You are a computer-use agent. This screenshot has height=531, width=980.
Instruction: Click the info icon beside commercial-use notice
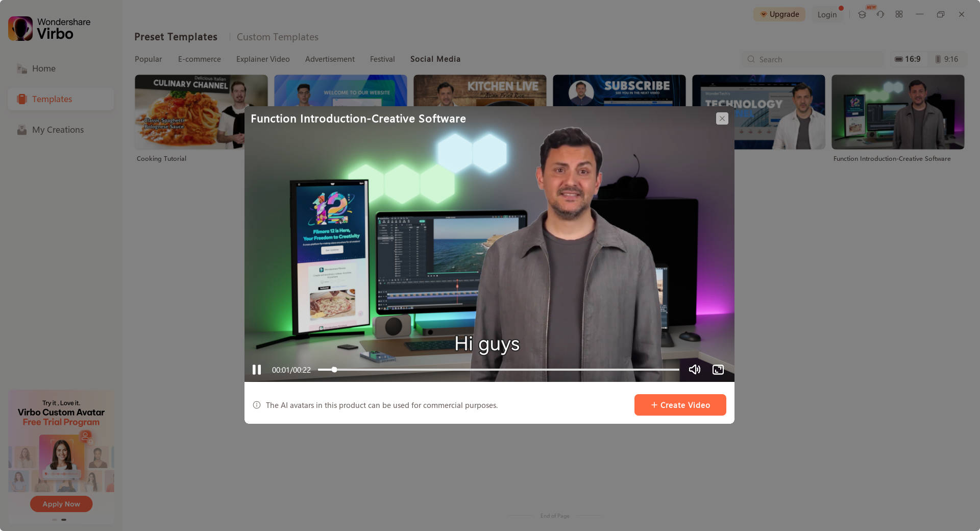click(257, 405)
